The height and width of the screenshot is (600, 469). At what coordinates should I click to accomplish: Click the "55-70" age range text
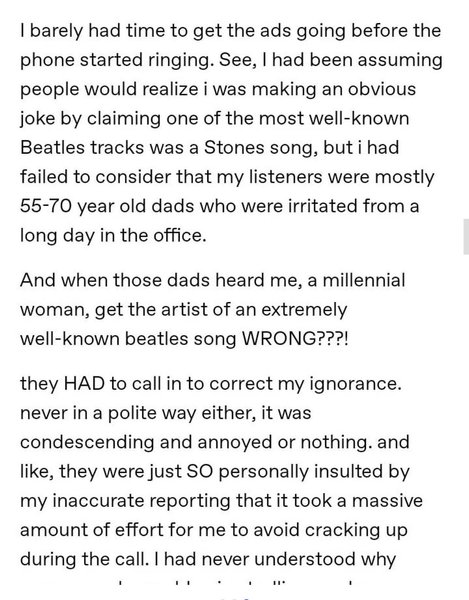coord(46,206)
